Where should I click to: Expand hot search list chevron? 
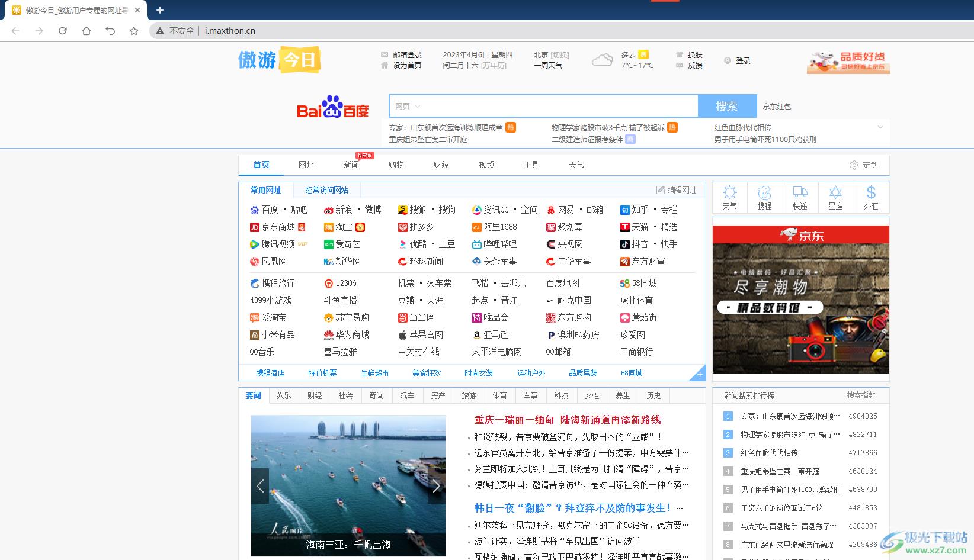880,127
